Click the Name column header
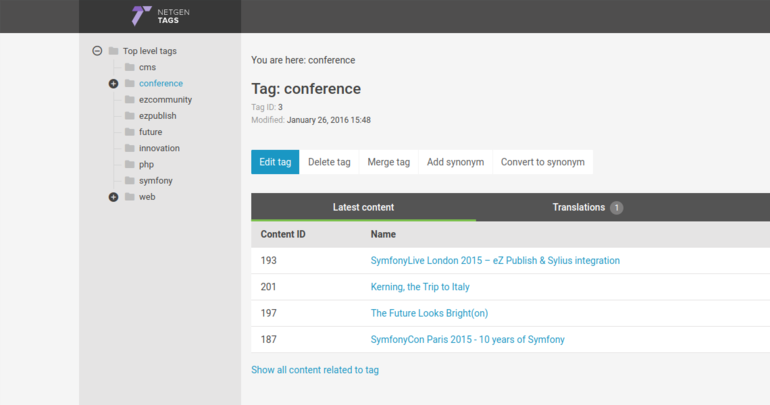 point(383,235)
